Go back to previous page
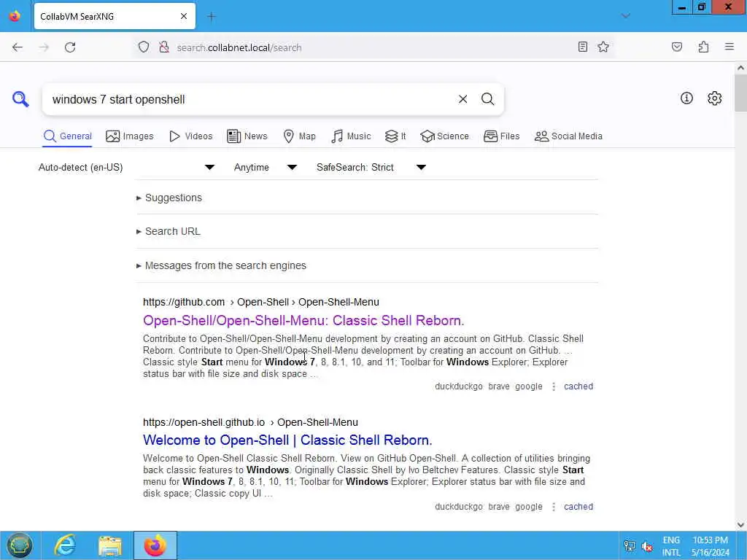 point(18,47)
